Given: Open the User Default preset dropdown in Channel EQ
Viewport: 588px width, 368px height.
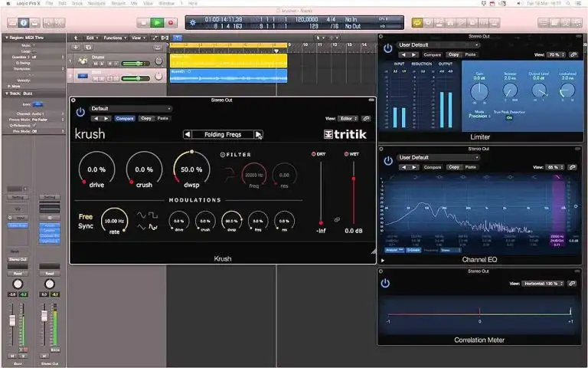Looking at the screenshot, I should pos(439,158).
